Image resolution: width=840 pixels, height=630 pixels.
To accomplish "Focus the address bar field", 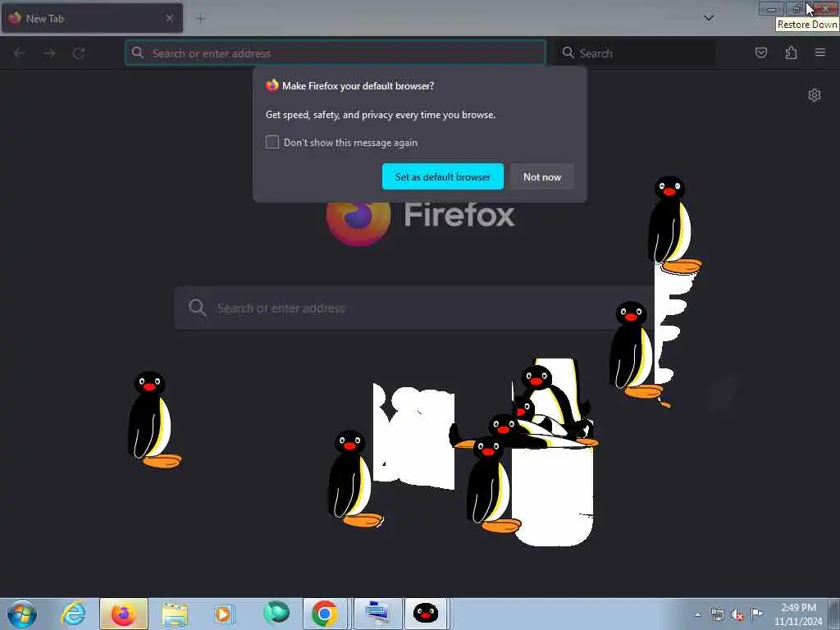I will pos(336,53).
